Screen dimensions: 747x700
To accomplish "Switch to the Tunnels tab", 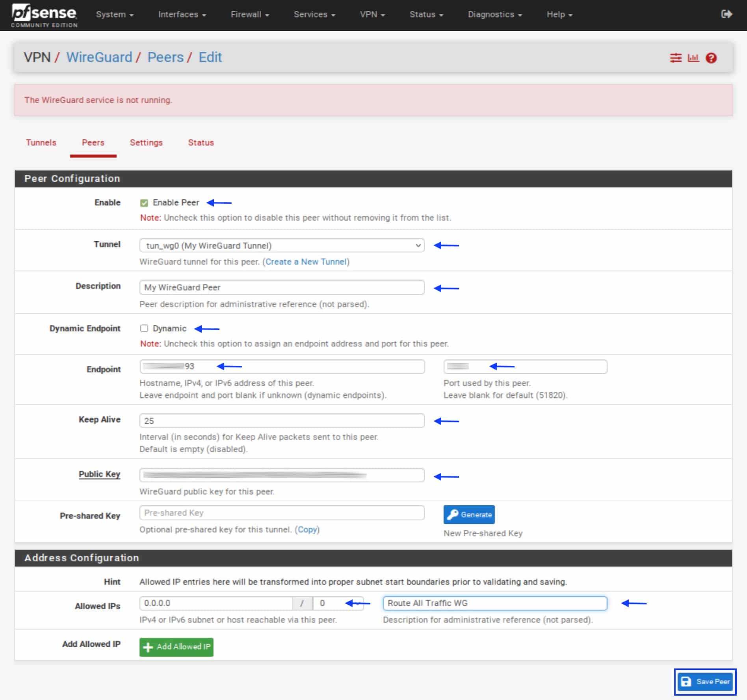I will [x=41, y=143].
